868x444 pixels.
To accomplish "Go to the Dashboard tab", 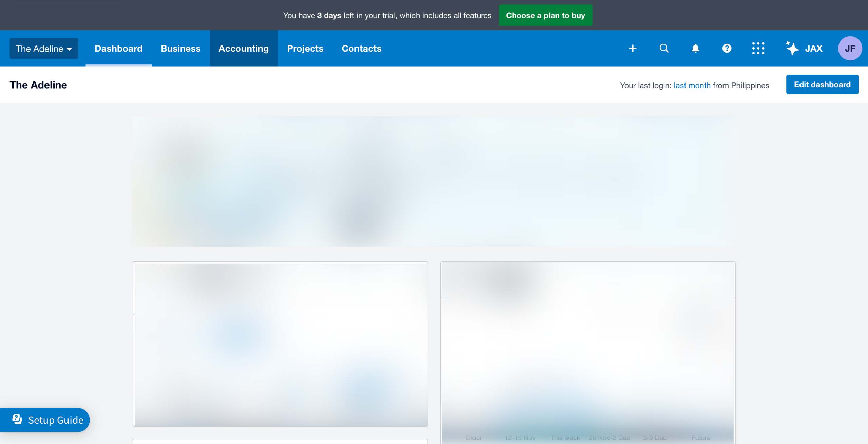I will click(x=118, y=49).
